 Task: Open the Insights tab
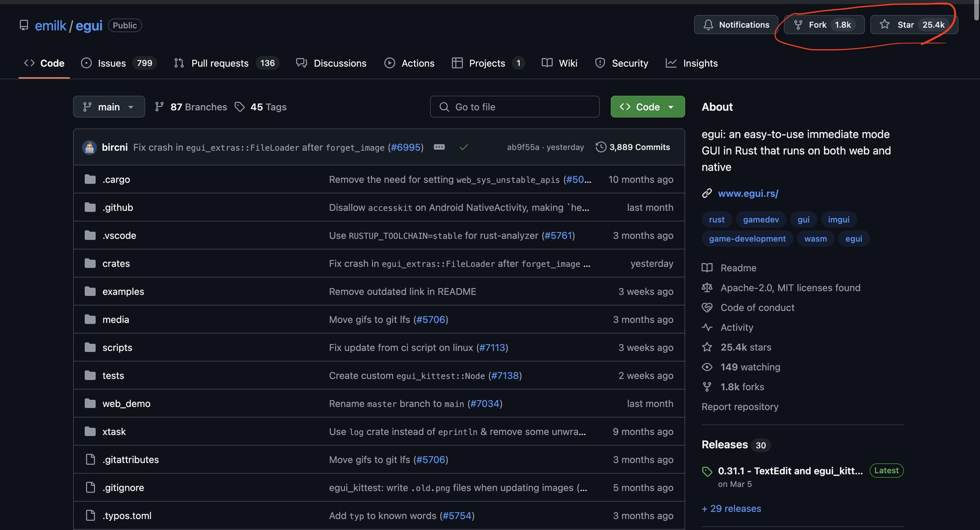(x=691, y=63)
